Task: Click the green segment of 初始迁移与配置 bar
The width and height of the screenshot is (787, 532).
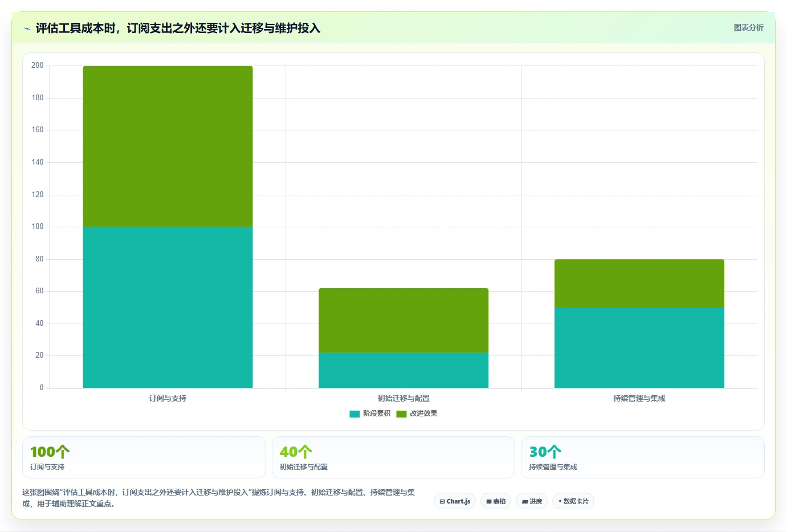Action: [403, 321]
